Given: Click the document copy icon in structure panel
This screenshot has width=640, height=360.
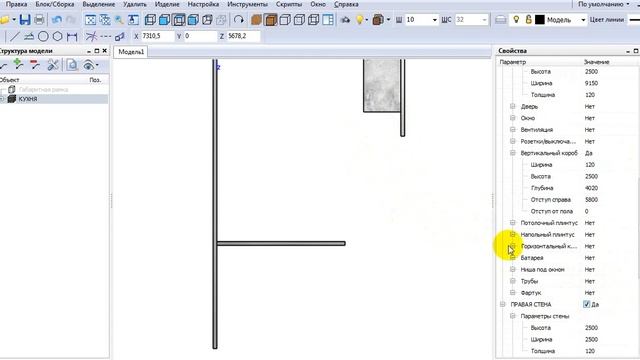Looking at the screenshot, I should pyautogui.click(x=72, y=64).
